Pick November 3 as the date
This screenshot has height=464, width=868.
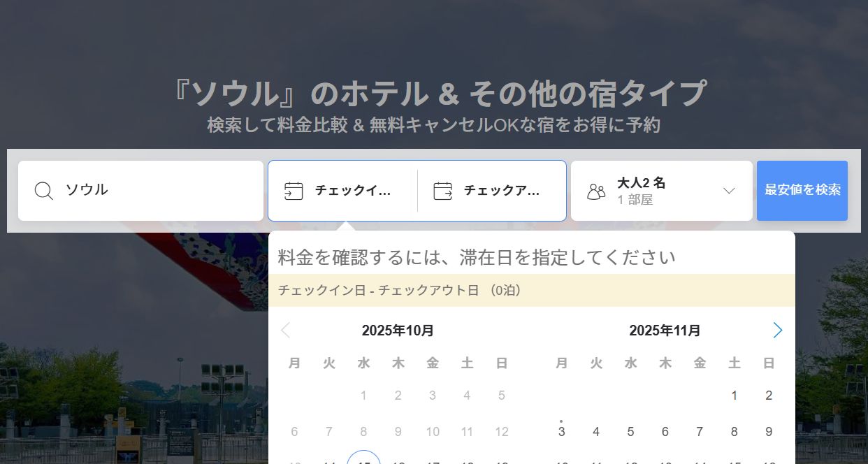tap(561, 432)
